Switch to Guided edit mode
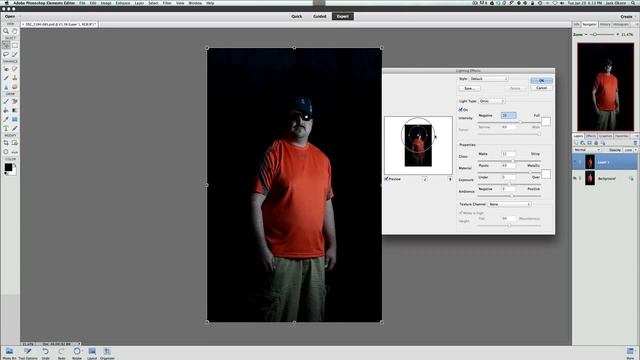The image size is (640, 360). [320, 16]
